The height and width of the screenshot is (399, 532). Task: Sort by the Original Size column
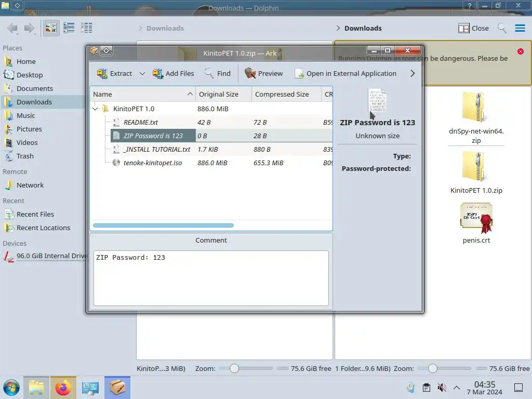(x=223, y=94)
